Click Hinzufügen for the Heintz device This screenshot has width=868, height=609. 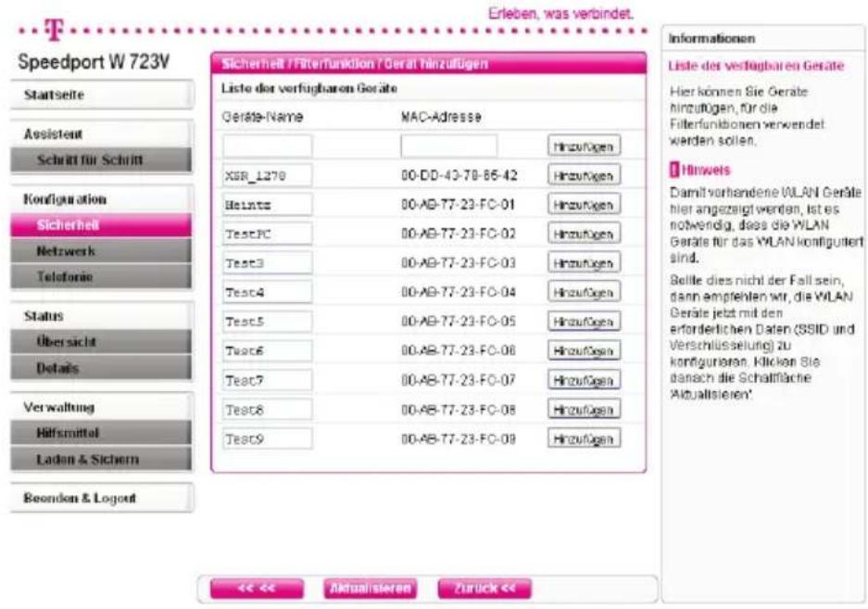pos(584,205)
